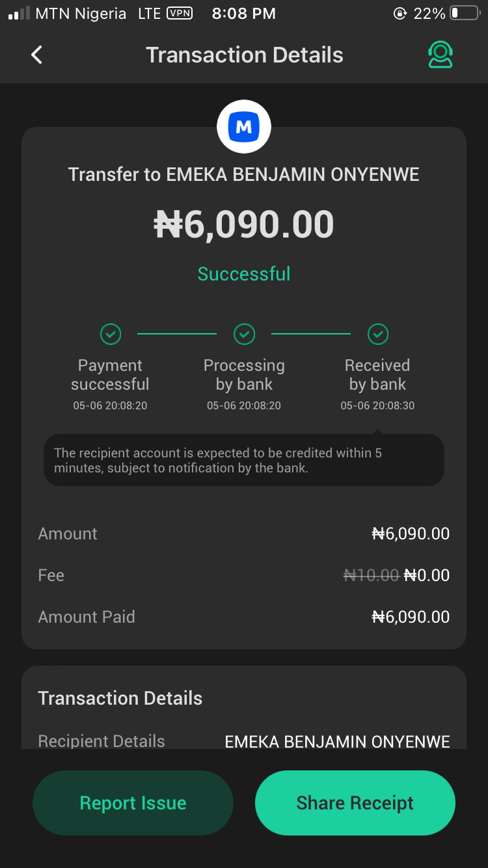The height and width of the screenshot is (868, 488).
Task: Tap the credit notification tooltip message
Action: coord(244,460)
